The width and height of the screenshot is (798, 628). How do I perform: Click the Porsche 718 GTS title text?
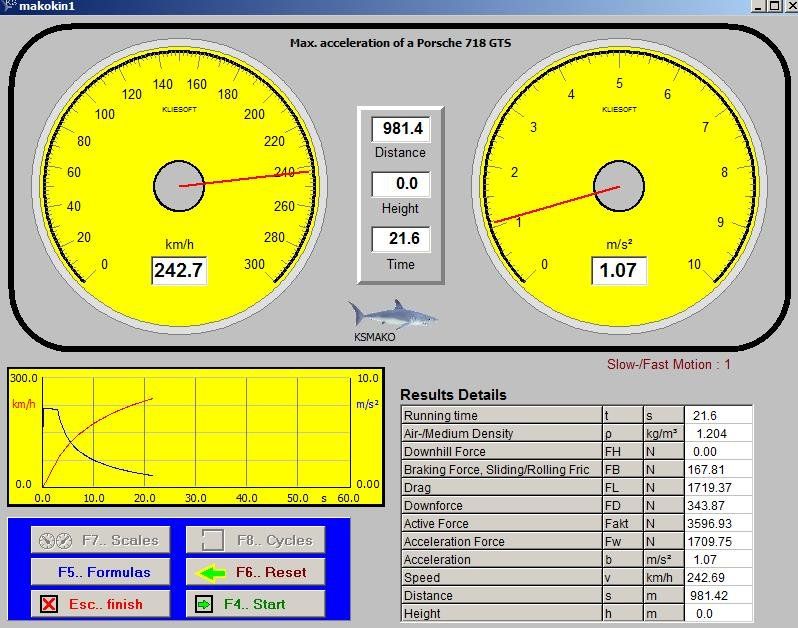(401, 43)
